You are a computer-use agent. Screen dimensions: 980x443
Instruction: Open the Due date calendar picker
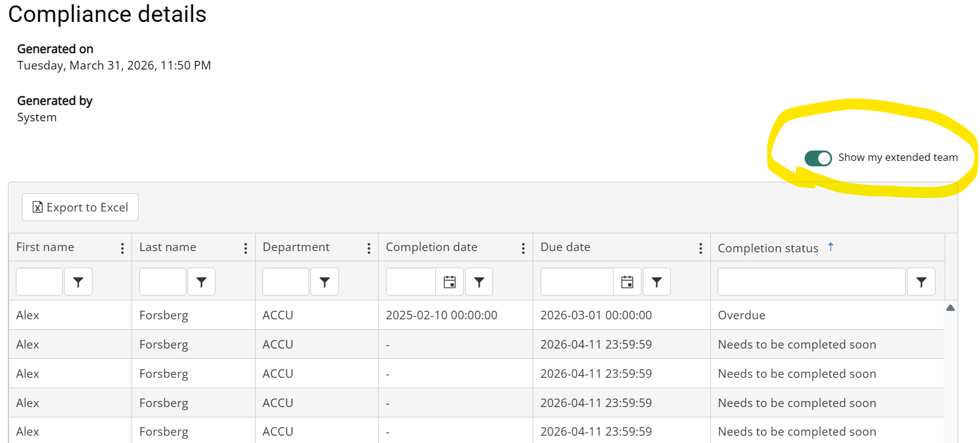(x=627, y=282)
